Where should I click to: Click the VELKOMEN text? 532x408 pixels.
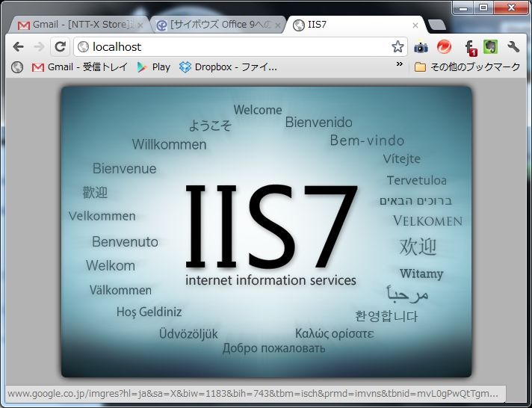(428, 221)
